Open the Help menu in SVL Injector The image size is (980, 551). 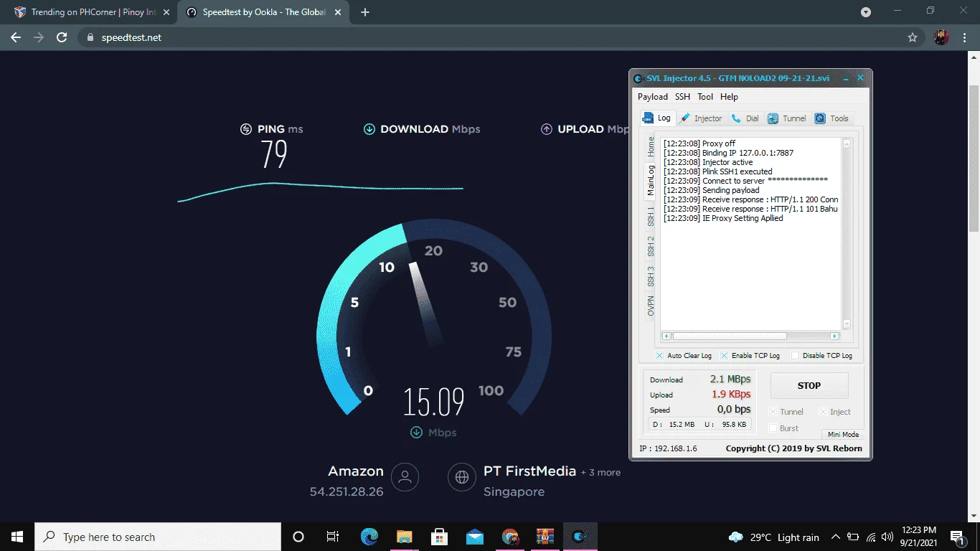[729, 97]
